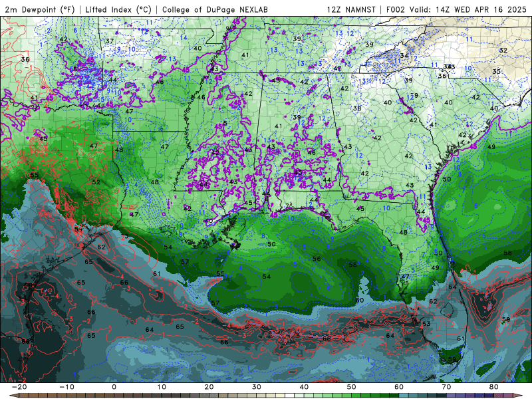Click the black dewpoint value 38 on map
532x399 pixels.
click(357, 108)
